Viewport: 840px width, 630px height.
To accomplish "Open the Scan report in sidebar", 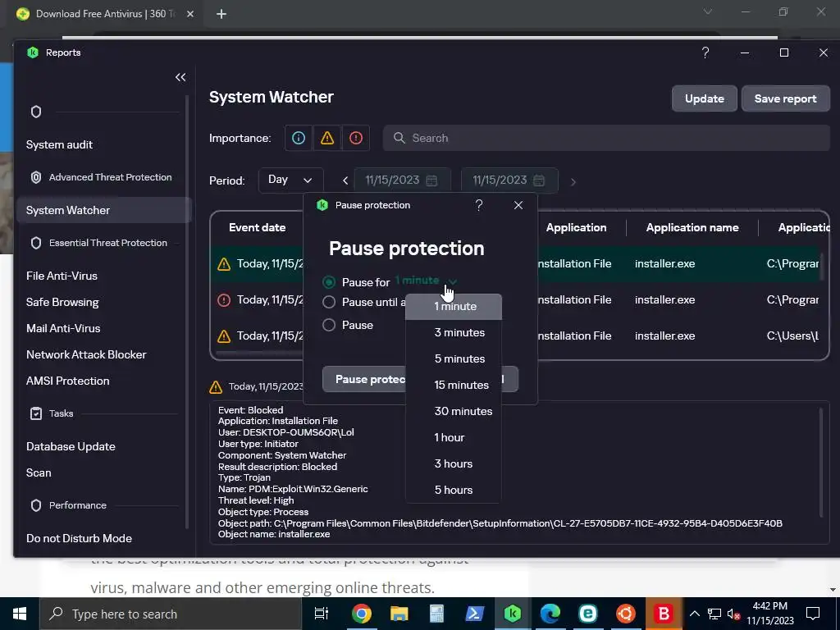I will point(39,473).
